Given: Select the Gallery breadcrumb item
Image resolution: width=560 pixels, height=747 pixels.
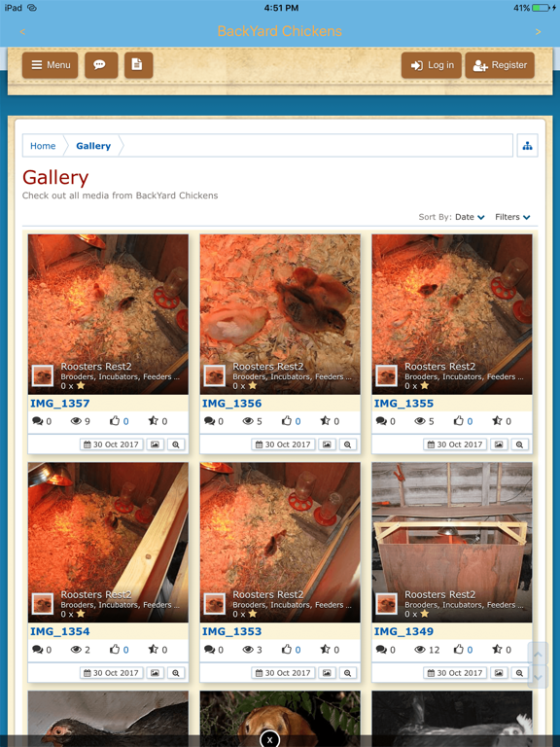Looking at the screenshot, I should [x=93, y=146].
